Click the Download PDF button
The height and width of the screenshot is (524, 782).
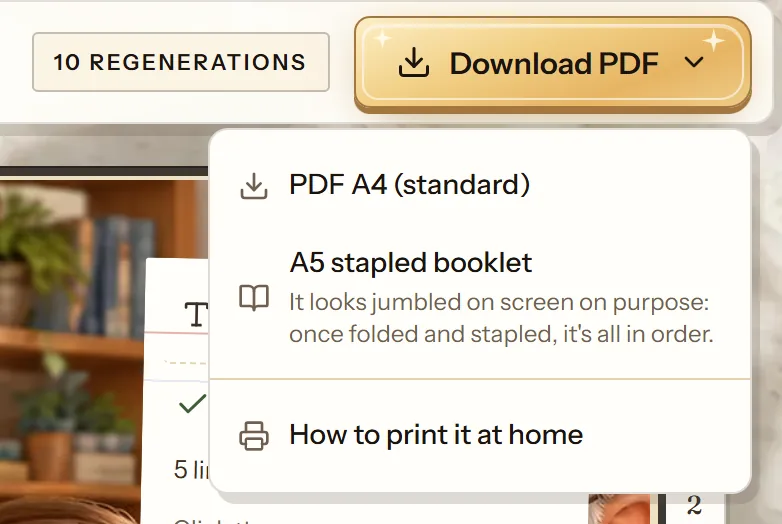coord(553,63)
